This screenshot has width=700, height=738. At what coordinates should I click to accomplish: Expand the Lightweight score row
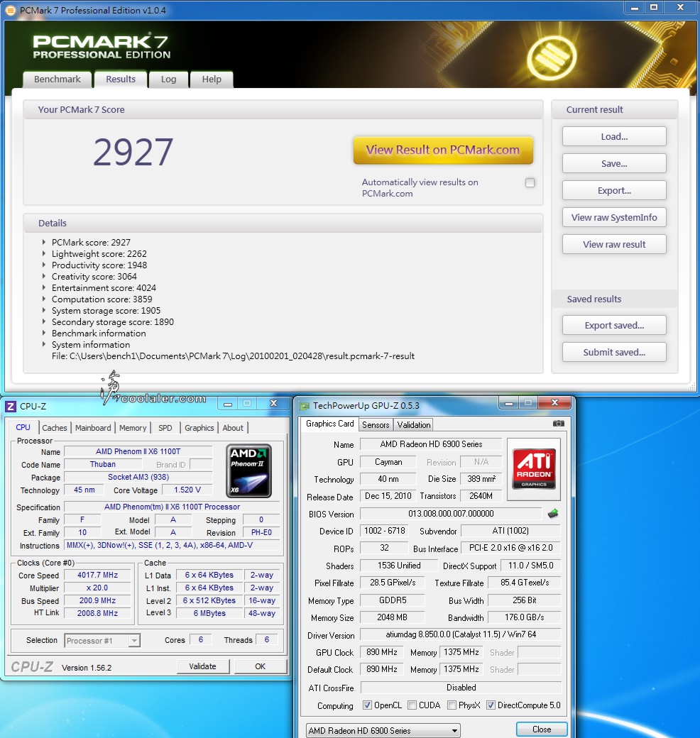pos(44,254)
